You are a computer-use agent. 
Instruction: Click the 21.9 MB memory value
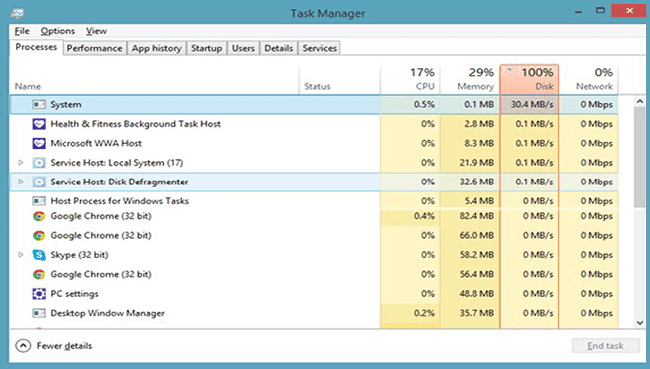[476, 163]
